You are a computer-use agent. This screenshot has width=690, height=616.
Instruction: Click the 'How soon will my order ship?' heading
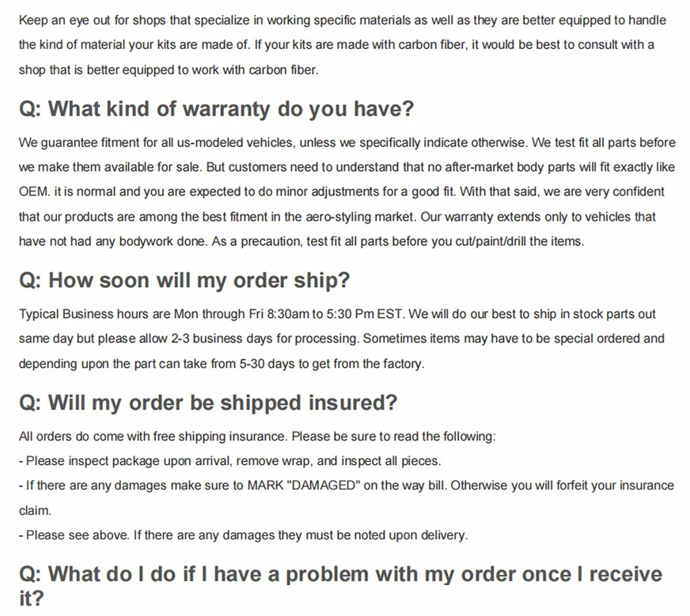pyautogui.click(x=184, y=280)
